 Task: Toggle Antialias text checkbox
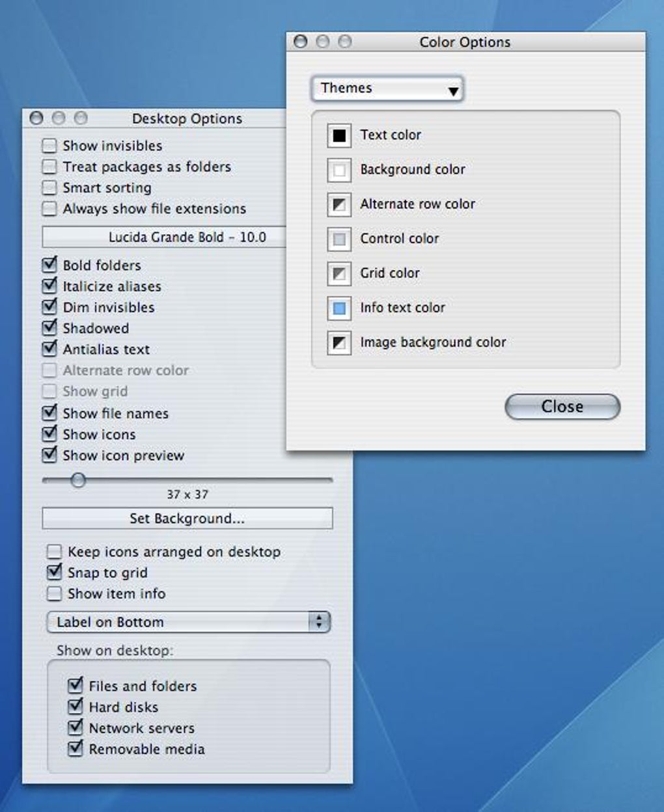49,349
